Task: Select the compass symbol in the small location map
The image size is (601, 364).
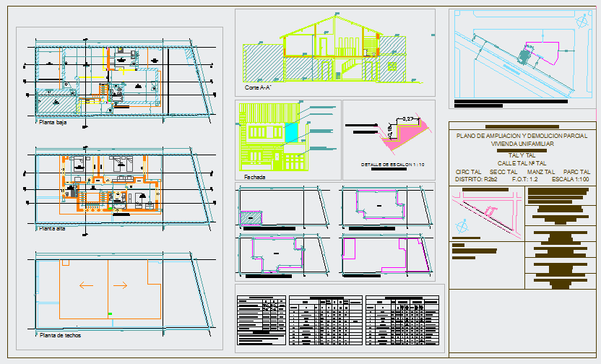Action: click(462, 227)
